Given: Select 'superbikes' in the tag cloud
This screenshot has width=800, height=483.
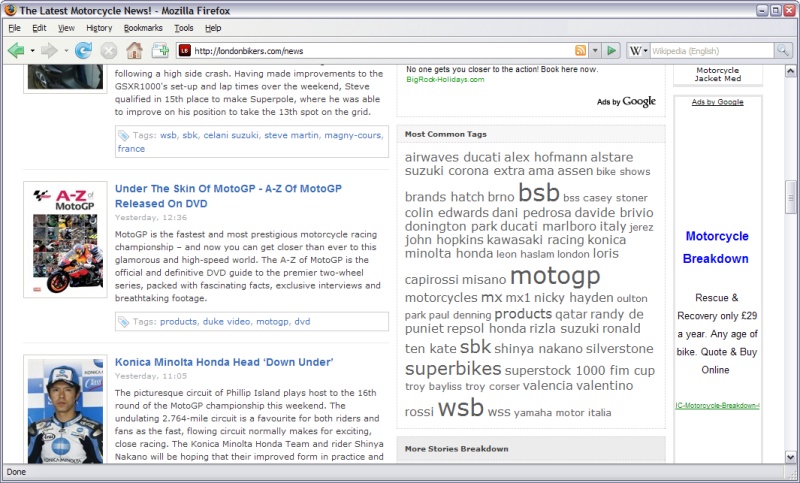Looking at the screenshot, I should click(453, 368).
